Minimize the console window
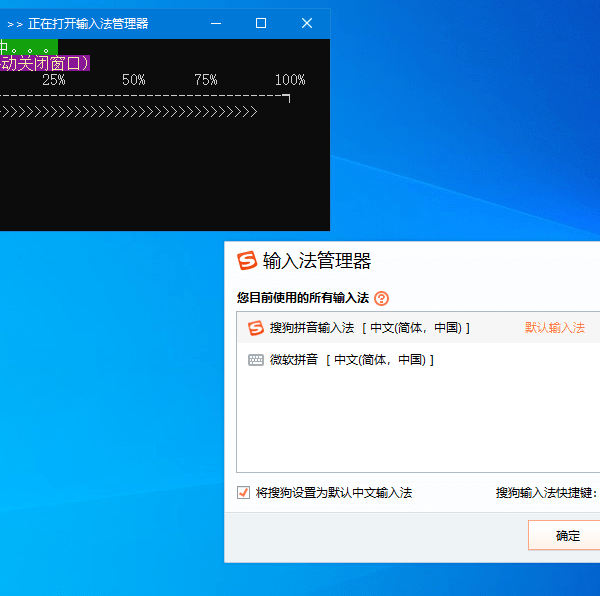This screenshot has height=596, width=600. pyautogui.click(x=214, y=23)
